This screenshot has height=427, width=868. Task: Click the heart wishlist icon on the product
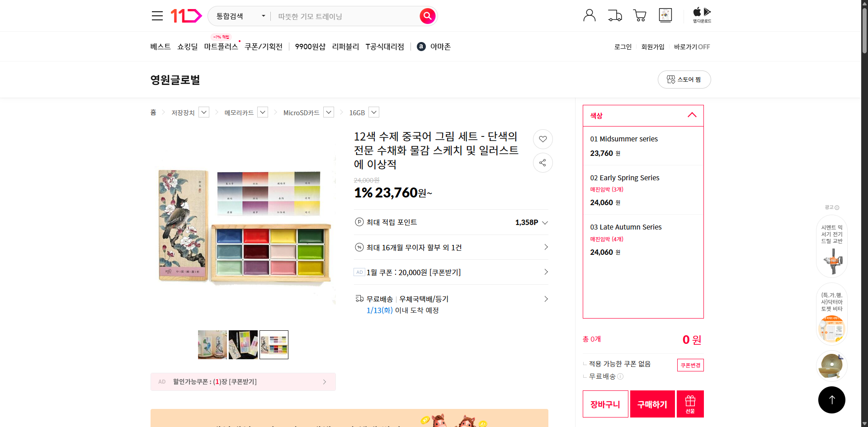542,139
